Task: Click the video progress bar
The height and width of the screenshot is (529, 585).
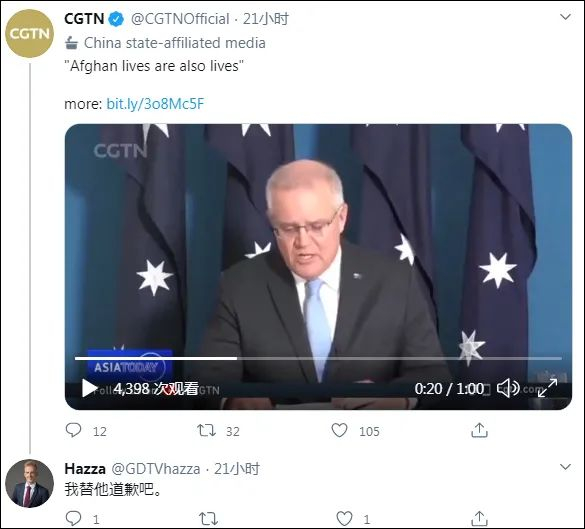Action: [x=318, y=358]
